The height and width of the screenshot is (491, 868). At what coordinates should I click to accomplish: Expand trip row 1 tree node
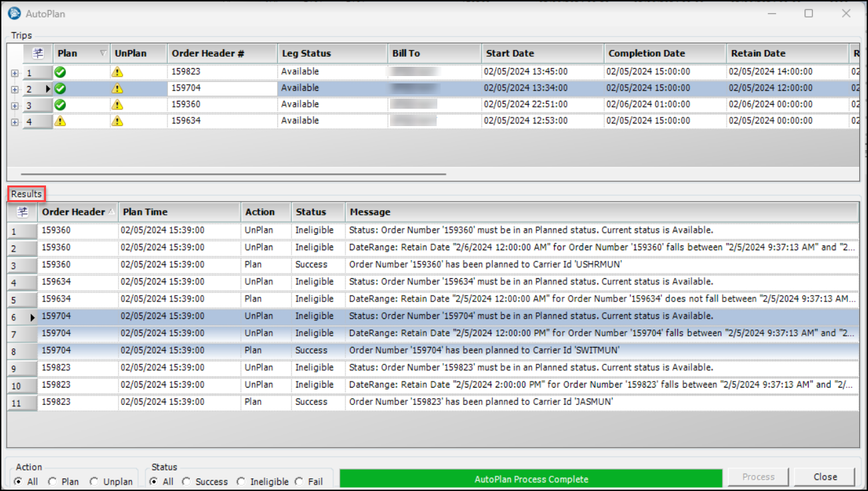tap(15, 73)
